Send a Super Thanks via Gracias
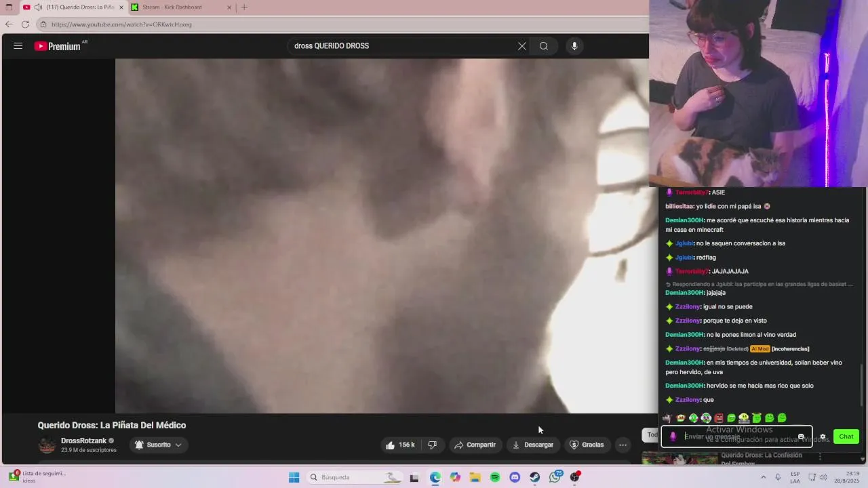 (x=587, y=445)
